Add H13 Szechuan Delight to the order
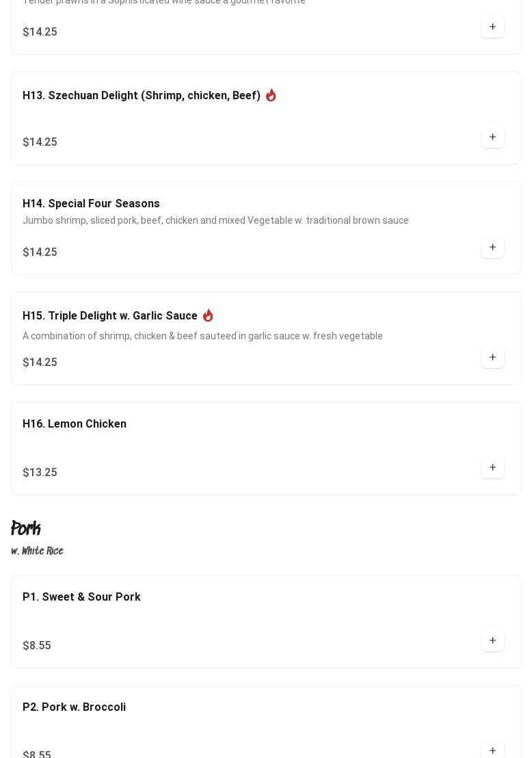Viewport: 532px width, 758px height. [x=492, y=138]
